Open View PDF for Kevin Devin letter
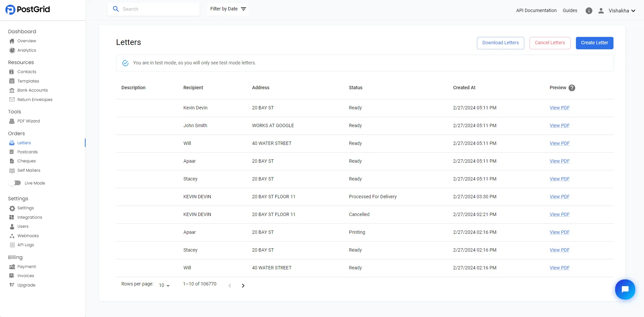 [x=559, y=108]
